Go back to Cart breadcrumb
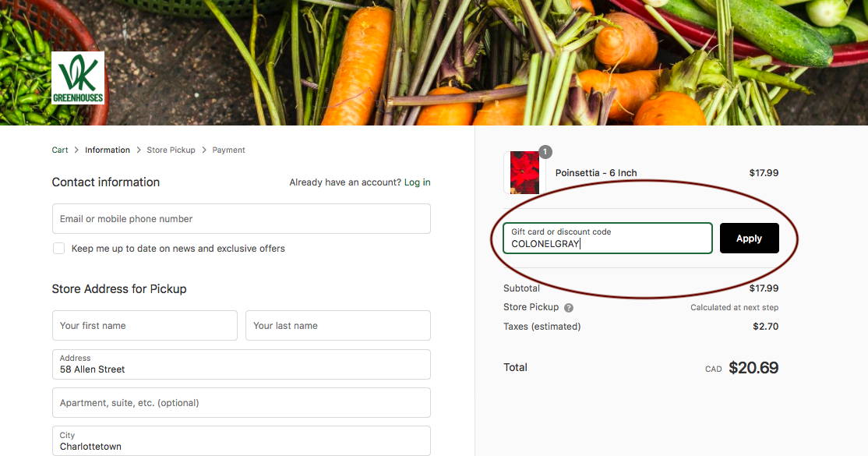The image size is (868, 456). pyautogui.click(x=60, y=150)
